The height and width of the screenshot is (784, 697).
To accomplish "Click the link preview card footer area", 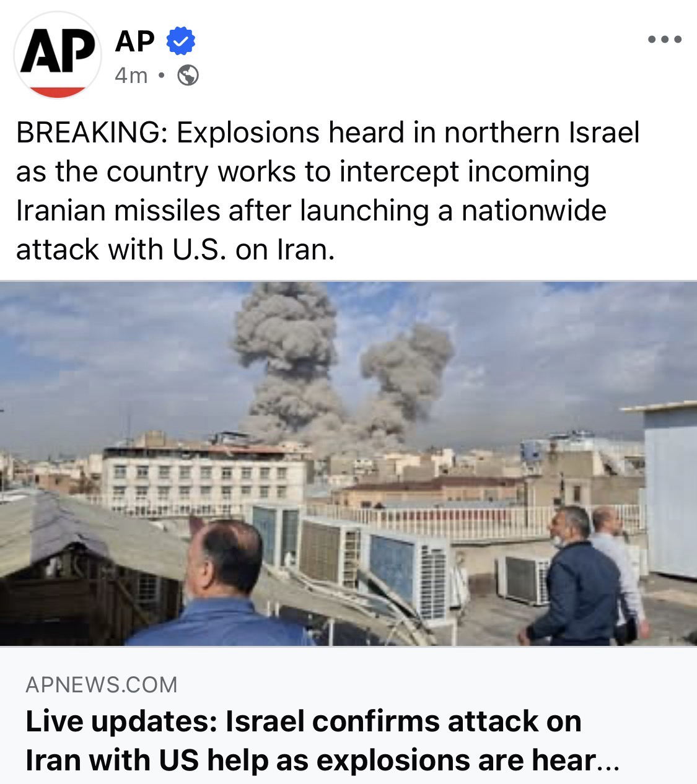I will (x=348, y=715).
